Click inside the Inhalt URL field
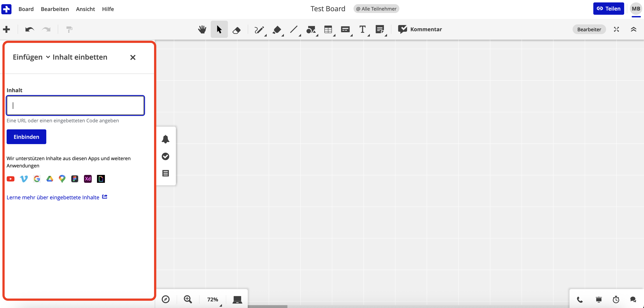 click(75, 105)
